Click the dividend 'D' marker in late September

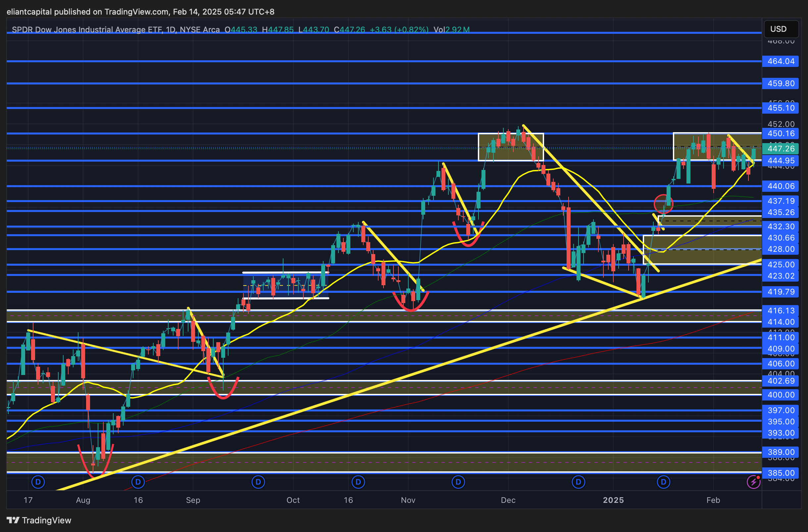pyautogui.click(x=258, y=482)
